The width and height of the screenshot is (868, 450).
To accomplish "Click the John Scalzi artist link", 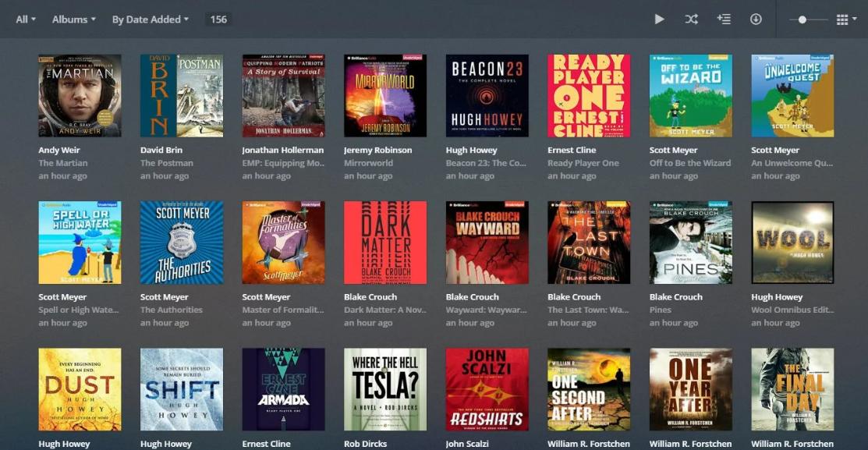I will (x=467, y=444).
